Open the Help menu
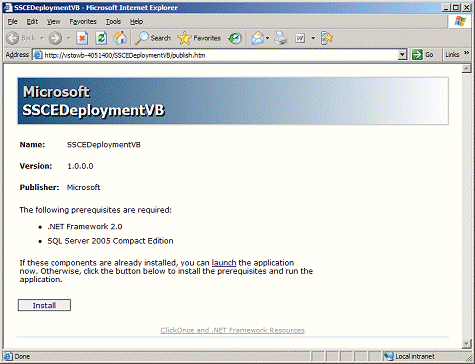This screenshot has height=364, width=475. (x=136, y=22)
